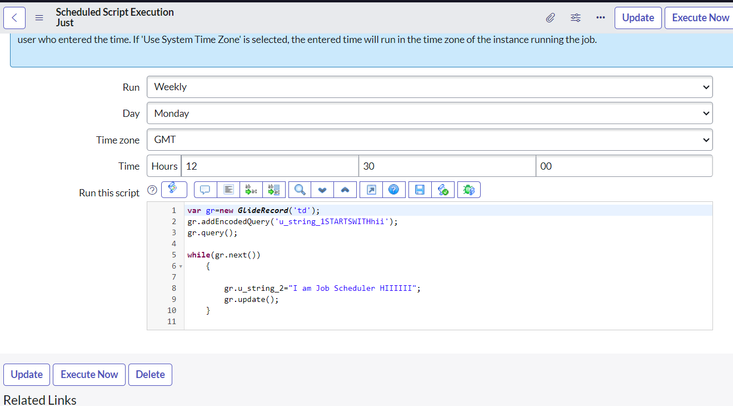Open the three-dots more options menu
The image size is (733, 406).
click(x=601, y=18)
